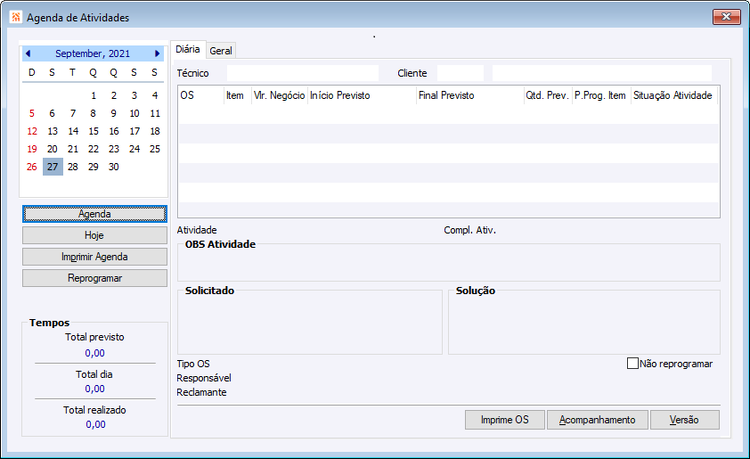Viewport: 750px width, 459px height.
Task: Sort by Início Previsto column
Action: (362, 95)
